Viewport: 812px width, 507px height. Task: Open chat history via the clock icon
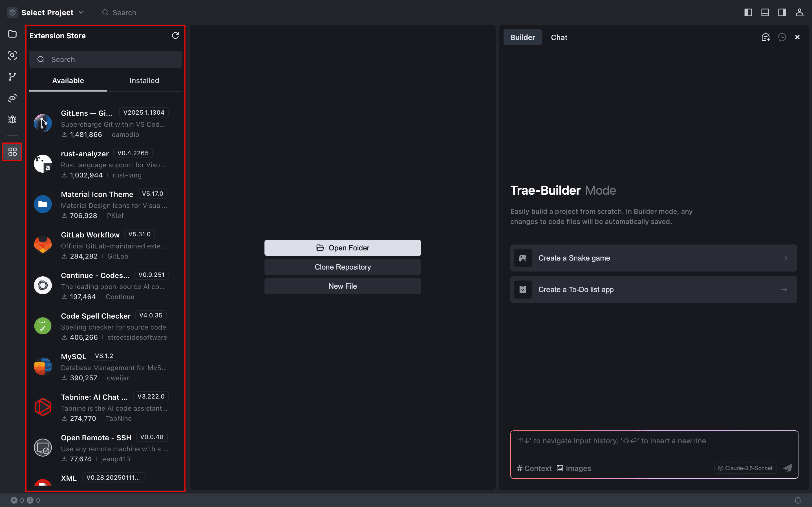(782, 37)
